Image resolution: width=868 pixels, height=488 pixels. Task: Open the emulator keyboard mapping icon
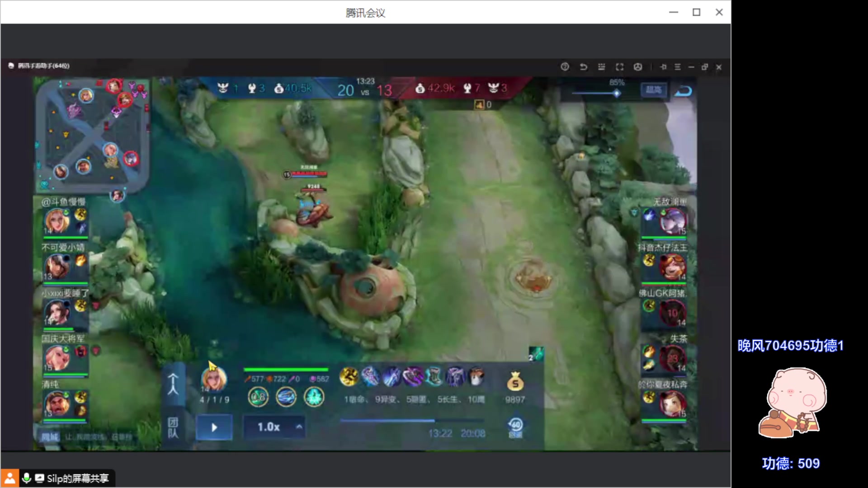click(x=601, y=67)
